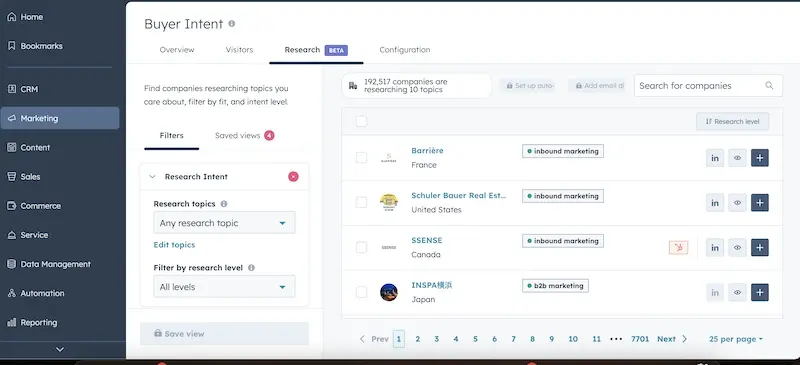This screenshot has width=800, height=365.
Task: Go back with the Prev button
Action: [374, 339]
